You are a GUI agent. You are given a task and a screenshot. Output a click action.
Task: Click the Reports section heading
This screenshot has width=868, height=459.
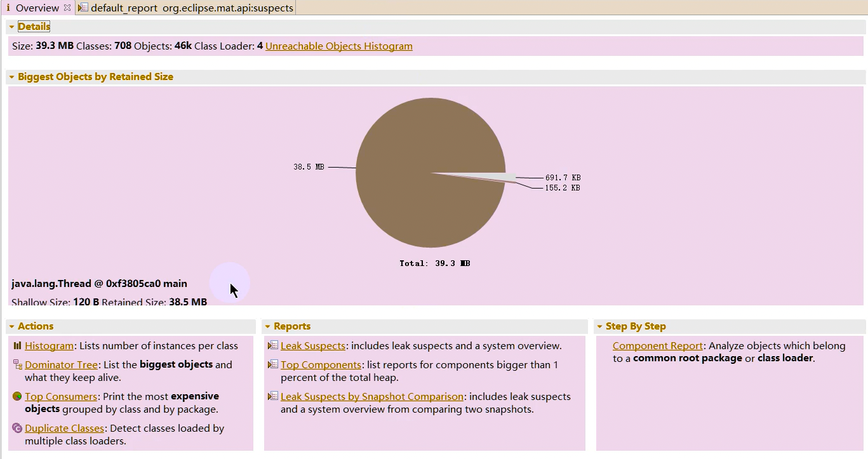pyautogui.click(x=292, y=326)
